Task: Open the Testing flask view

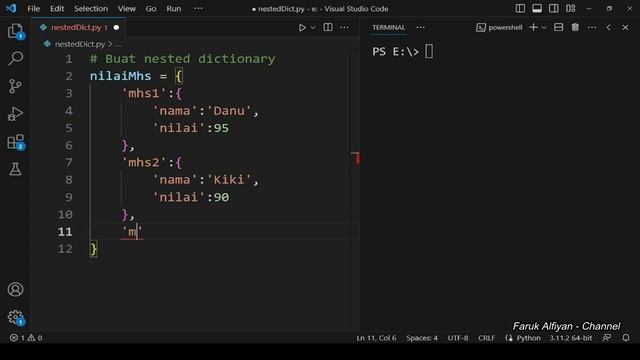Action: (16, 169)
